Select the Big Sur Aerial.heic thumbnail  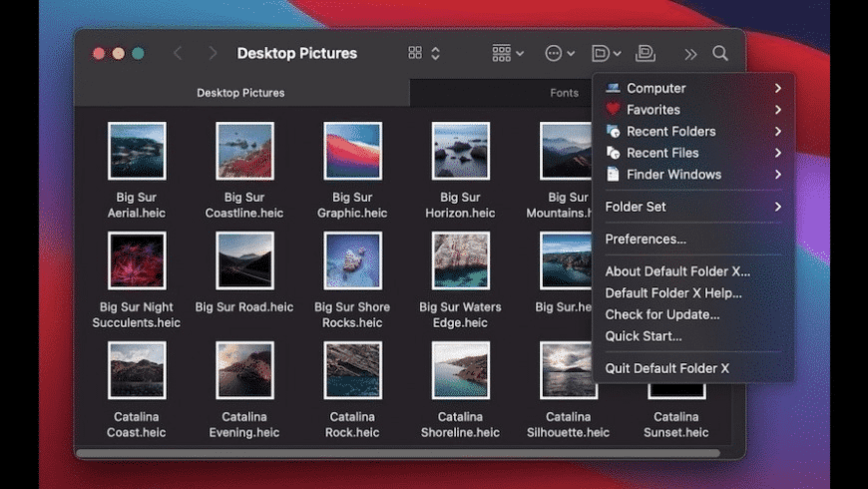coord(137,151)
